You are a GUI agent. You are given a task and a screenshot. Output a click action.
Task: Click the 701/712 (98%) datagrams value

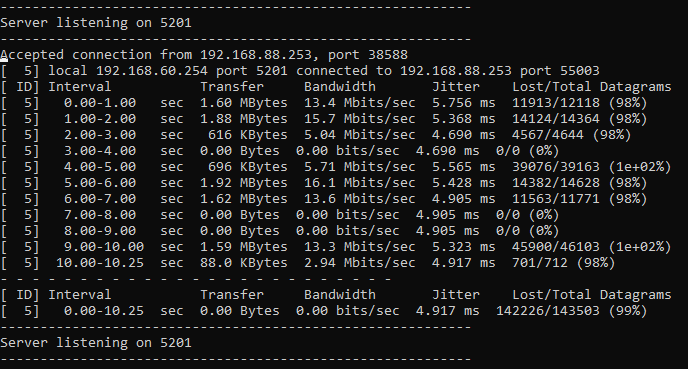pyautogui.click(x=563, y=263)
